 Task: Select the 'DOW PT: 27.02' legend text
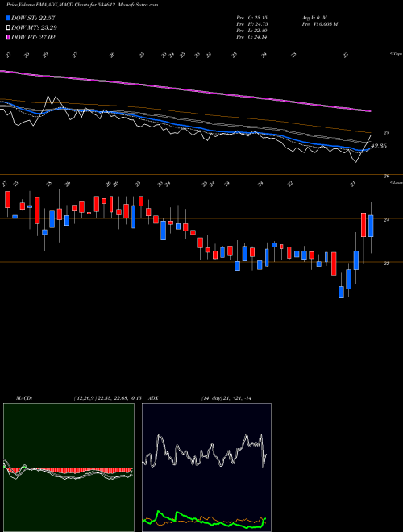[33, 37]
